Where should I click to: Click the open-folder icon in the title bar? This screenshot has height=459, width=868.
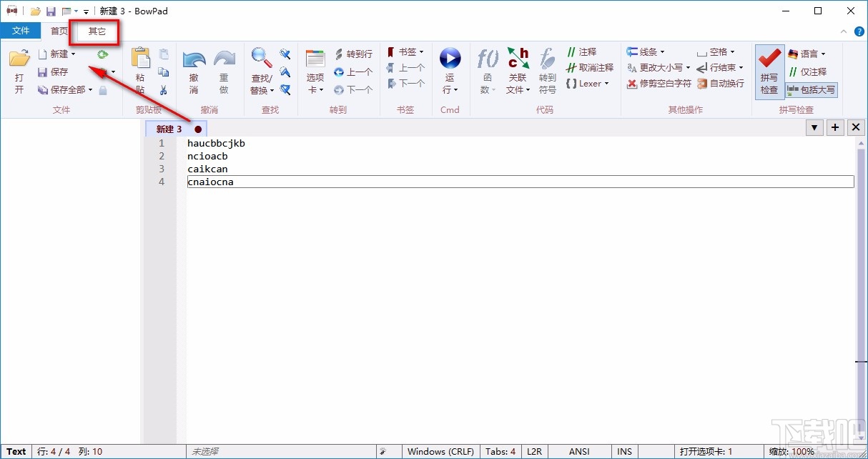point(35,11)
